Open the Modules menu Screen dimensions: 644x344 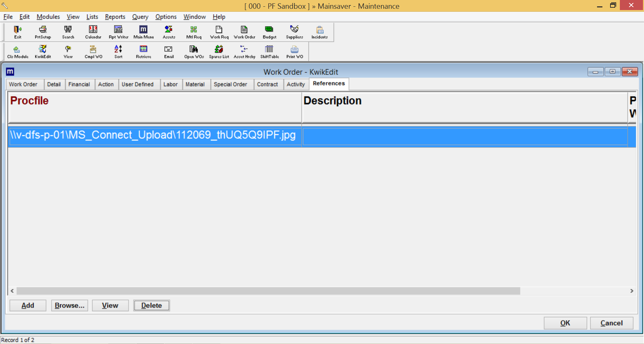pyautogui.click(x=48, y=17)
